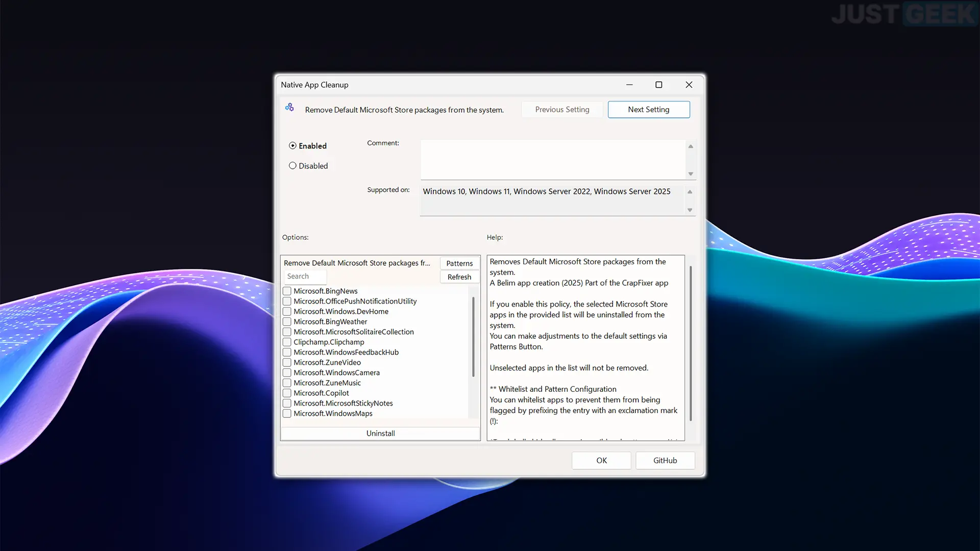The width and height of the screenshot is (980, 551).
Task: Check the Microsoft.ZuneVideo checkbox
Action: [287, 363]
